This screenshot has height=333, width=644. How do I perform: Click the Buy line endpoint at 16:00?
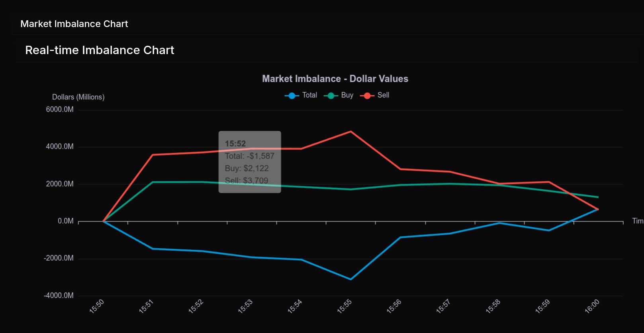(x=598, y=197)
